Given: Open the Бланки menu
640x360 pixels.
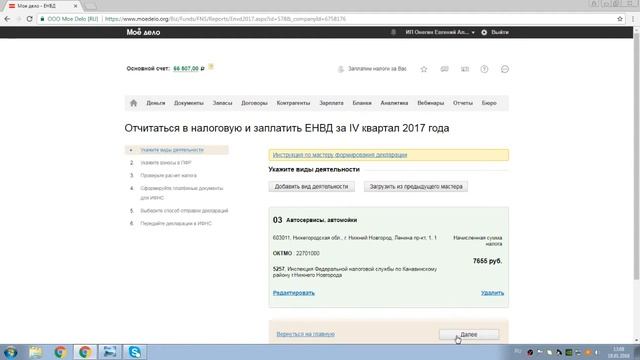Looking at the screenshot, I should tap(362, 103).
